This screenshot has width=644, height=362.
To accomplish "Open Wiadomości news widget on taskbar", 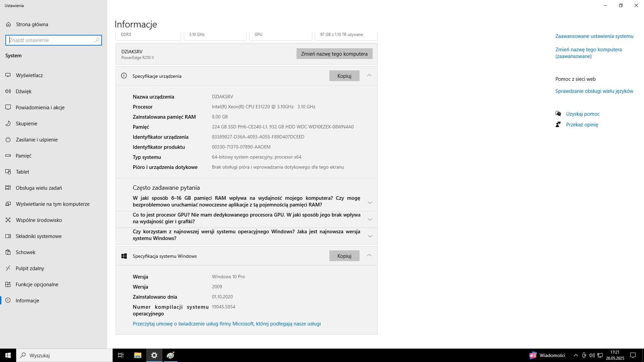I will [547, 355].
